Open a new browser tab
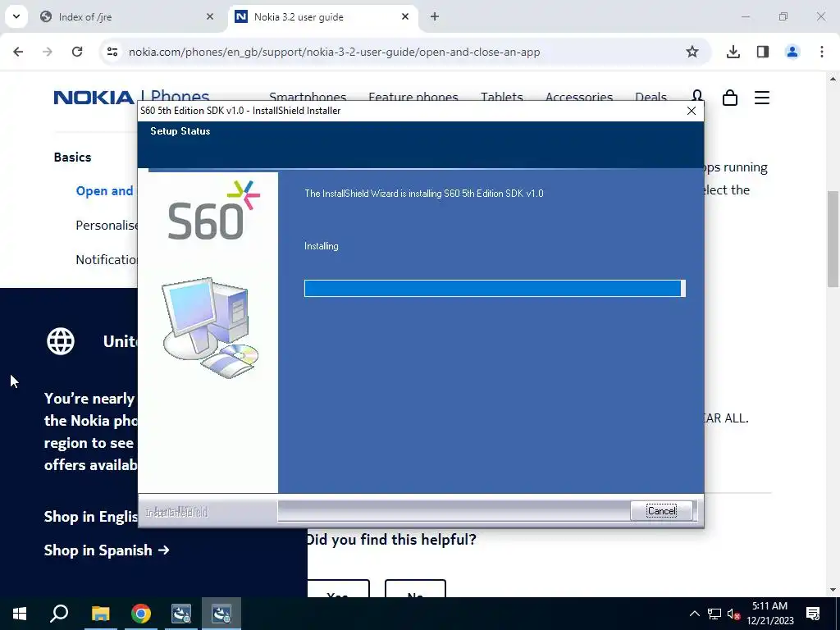The image size is (840, 630). (x=435, y=16)
